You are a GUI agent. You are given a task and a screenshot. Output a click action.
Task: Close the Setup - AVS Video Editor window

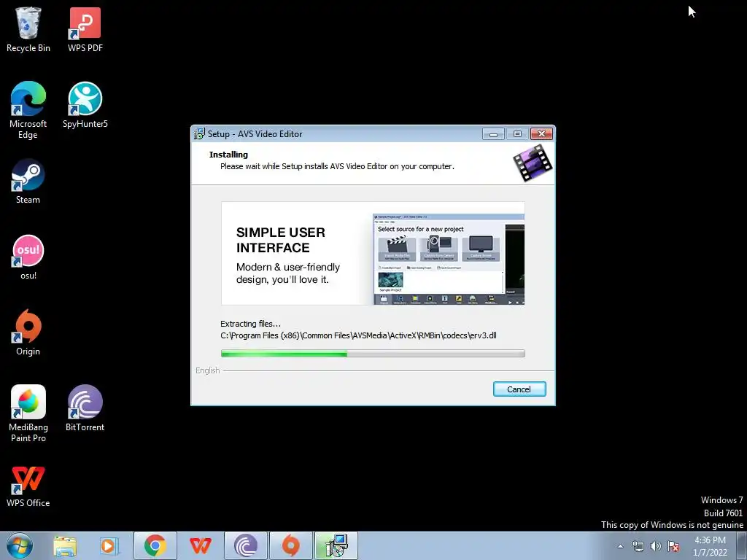542,134
